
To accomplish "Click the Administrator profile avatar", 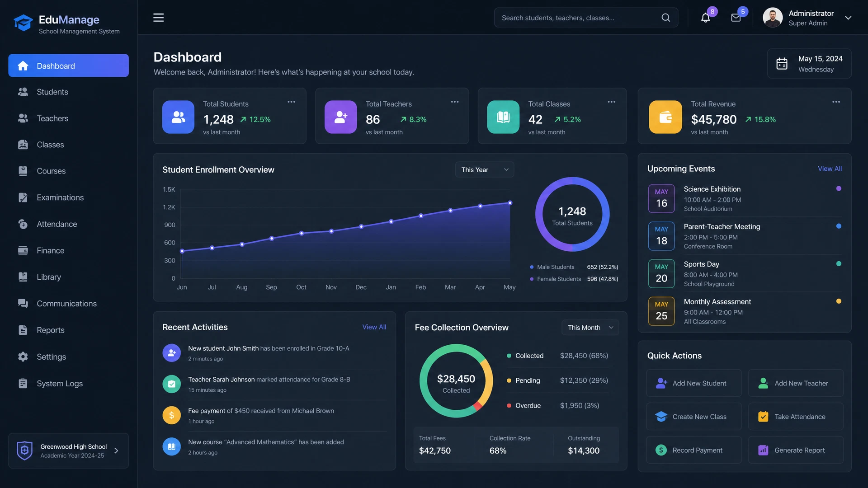I will tap(773, 18).
